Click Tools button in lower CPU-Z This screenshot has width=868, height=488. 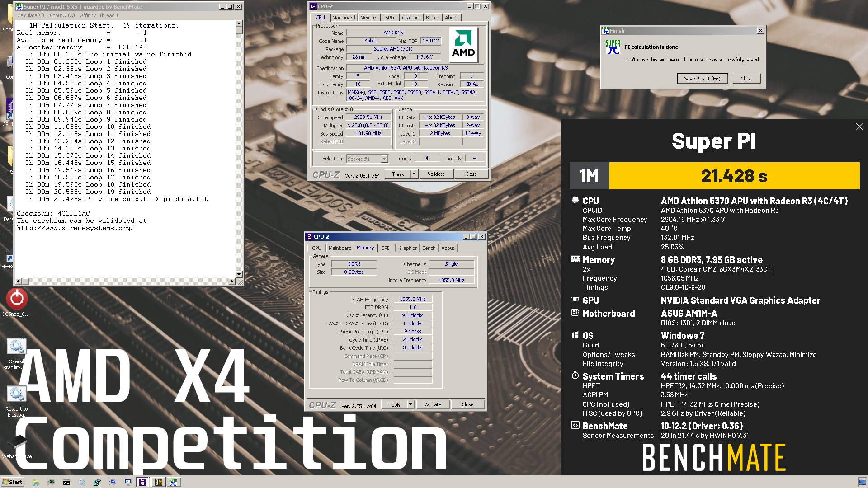coord(394,404)
